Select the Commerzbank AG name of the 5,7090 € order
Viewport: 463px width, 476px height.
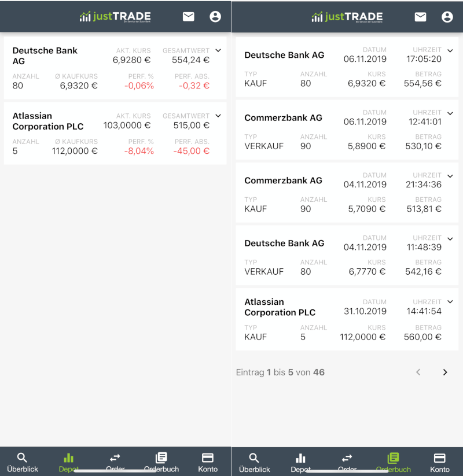tap(283, 180)
